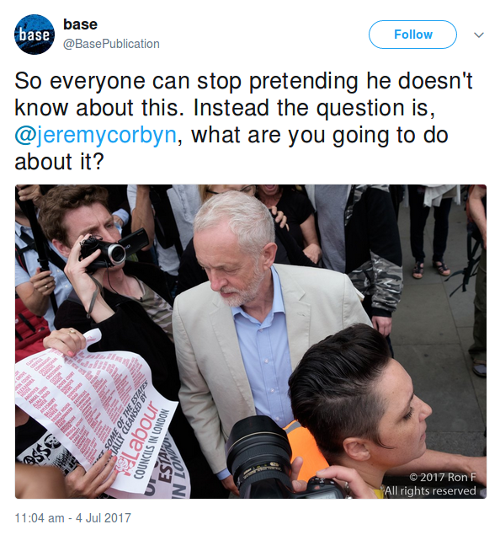Expand the tweet options chevron
Viewport: 500px width, 535px height.
coord(479,35)
